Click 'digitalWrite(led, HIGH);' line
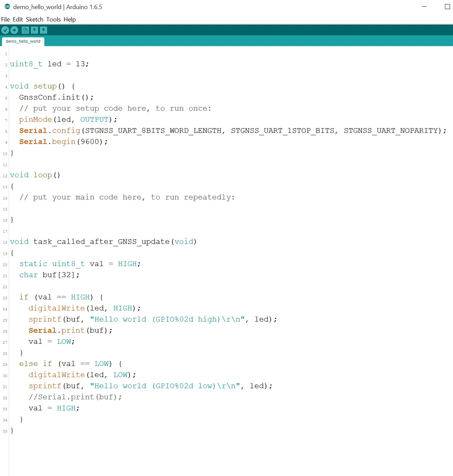453x476 pixels. 85,308
